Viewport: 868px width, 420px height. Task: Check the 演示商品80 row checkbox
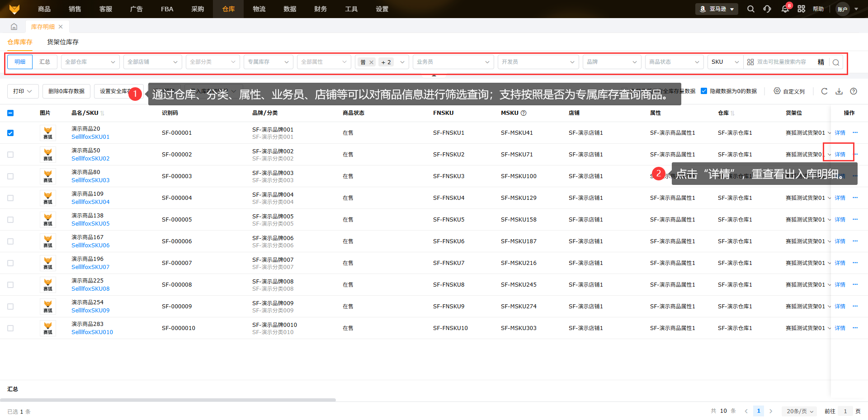point(10,176)
